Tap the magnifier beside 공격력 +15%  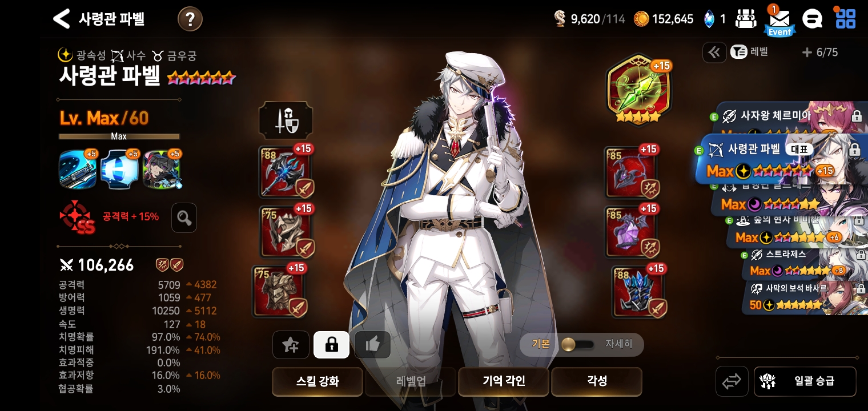[184, 217]
